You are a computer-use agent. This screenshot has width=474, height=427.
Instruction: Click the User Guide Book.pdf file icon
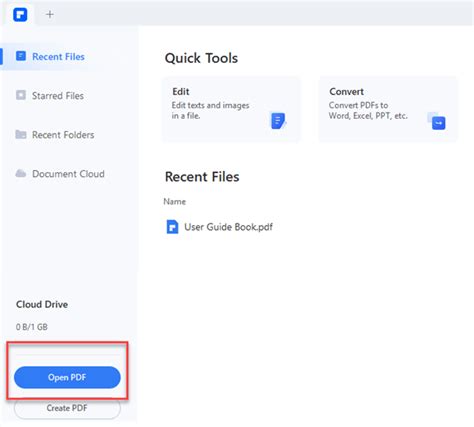pyautogui.click(x=172, y=227)
